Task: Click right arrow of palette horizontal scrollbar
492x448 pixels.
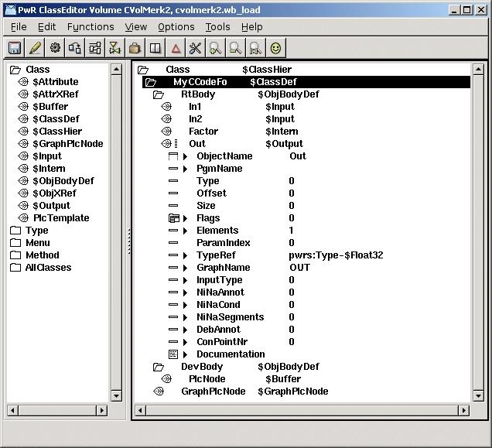Action: point(101,410)
